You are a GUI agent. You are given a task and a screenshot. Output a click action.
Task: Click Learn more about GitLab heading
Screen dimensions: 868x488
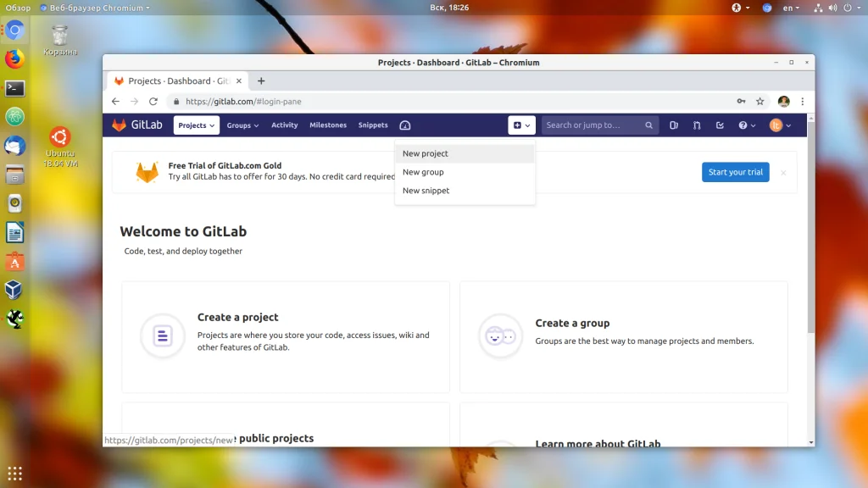pyautogui.click(x=598, y=443)
